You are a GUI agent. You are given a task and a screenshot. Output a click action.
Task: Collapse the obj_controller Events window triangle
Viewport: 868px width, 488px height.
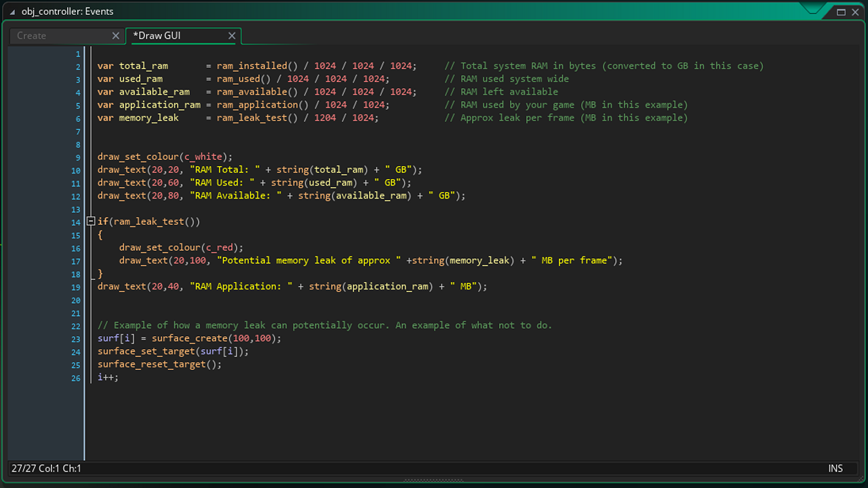(x=12, y=12)
